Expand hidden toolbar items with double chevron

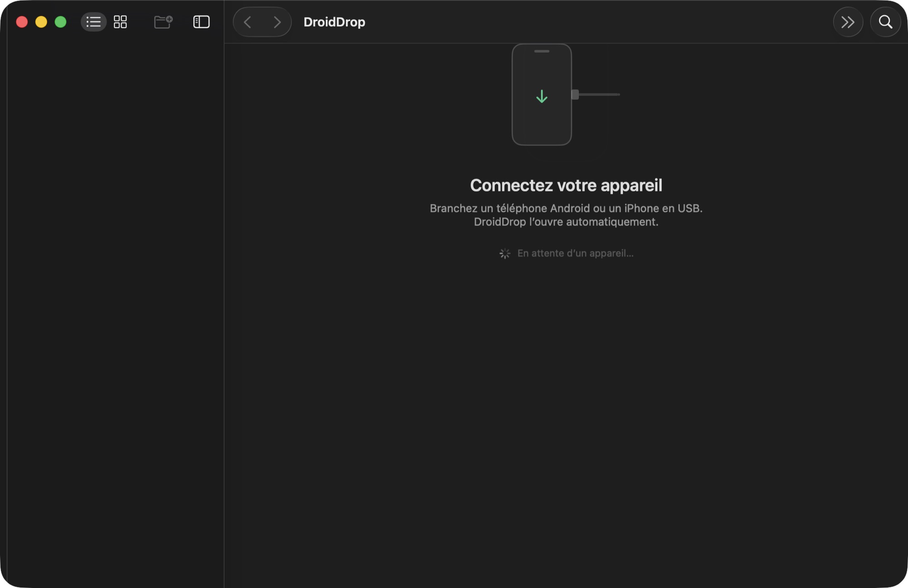848,22
